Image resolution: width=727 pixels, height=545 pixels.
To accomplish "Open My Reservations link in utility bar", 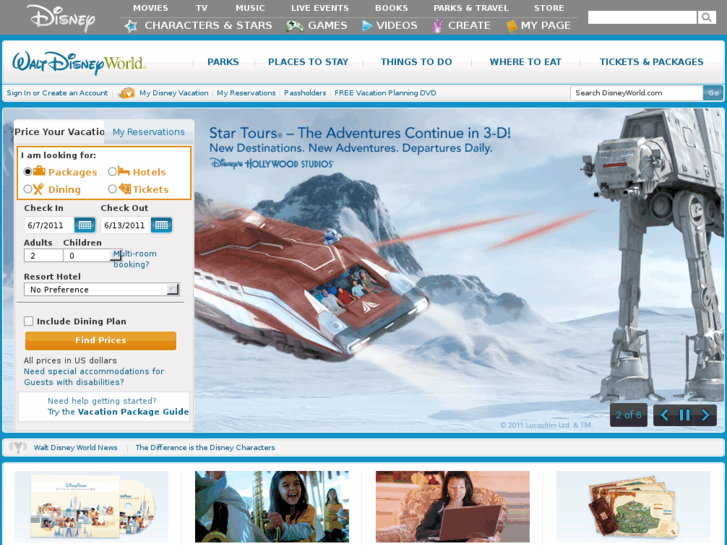I will coord(246,93).
